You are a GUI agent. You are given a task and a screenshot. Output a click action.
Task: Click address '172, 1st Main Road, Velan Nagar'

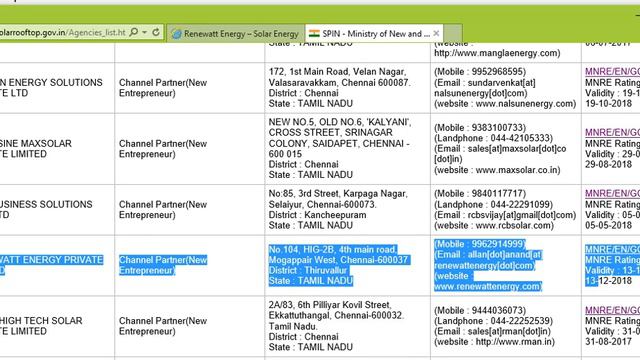coord(337,72)
